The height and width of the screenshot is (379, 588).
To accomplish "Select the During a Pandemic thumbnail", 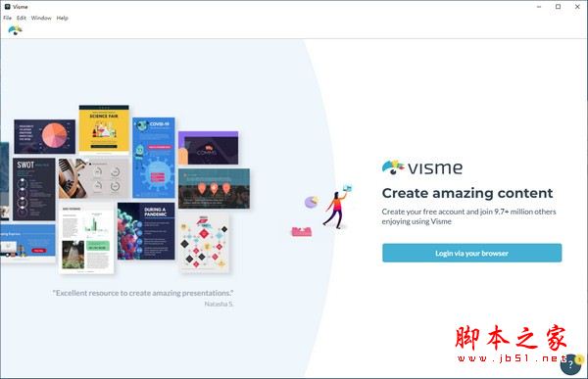I will pyautogui.click(x=146, y=231).
